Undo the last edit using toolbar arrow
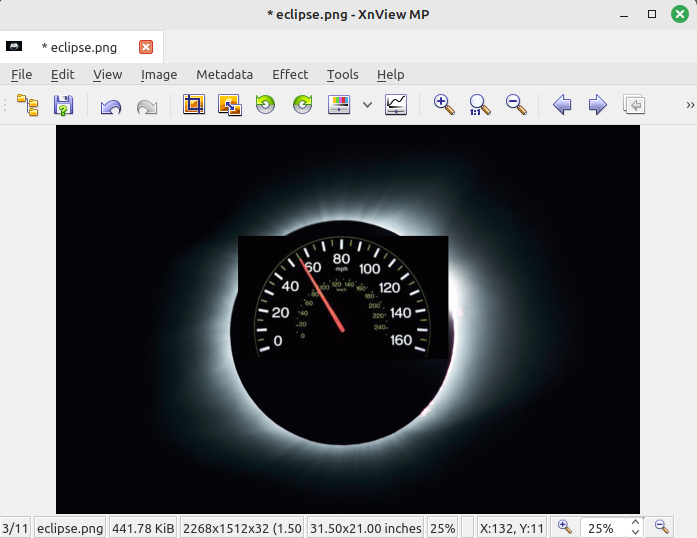 (111, 105)
